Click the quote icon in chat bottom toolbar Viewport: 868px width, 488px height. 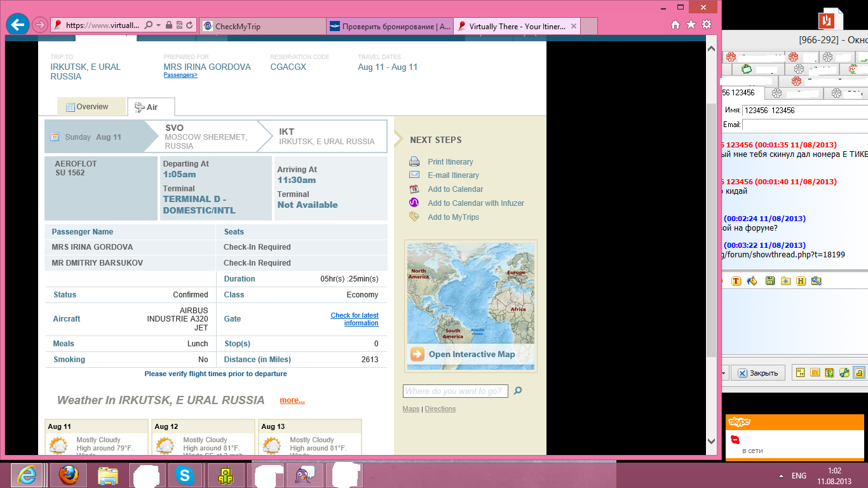click(x=801, y=373)
